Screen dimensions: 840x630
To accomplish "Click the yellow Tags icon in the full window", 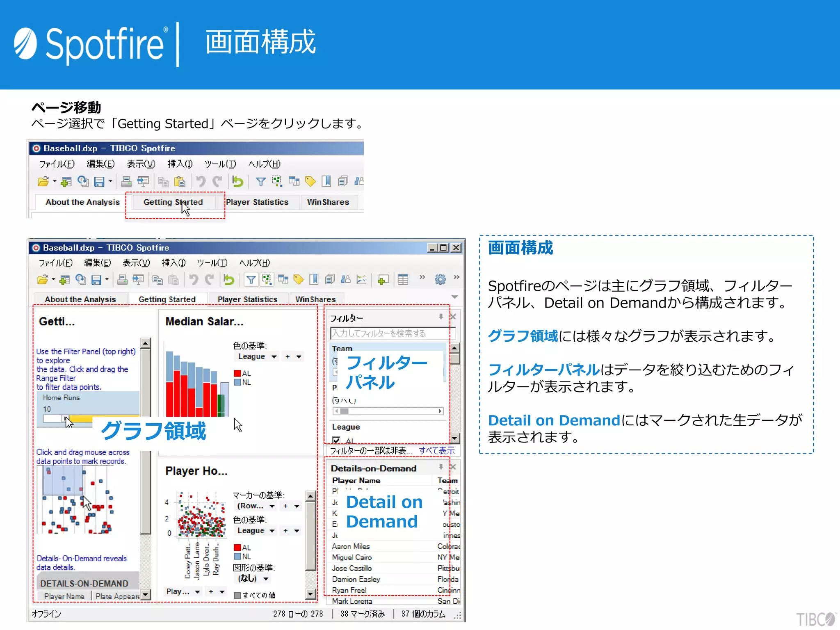I will [299, 280].
